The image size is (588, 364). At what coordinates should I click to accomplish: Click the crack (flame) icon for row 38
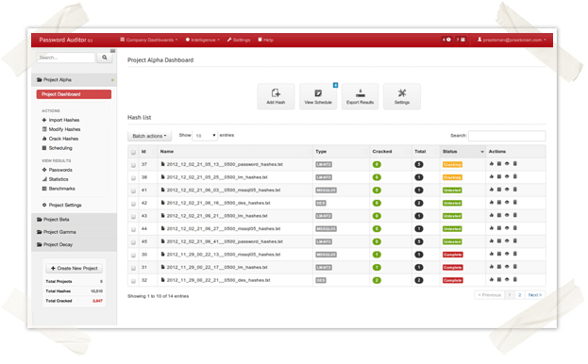tap(491, 176)
